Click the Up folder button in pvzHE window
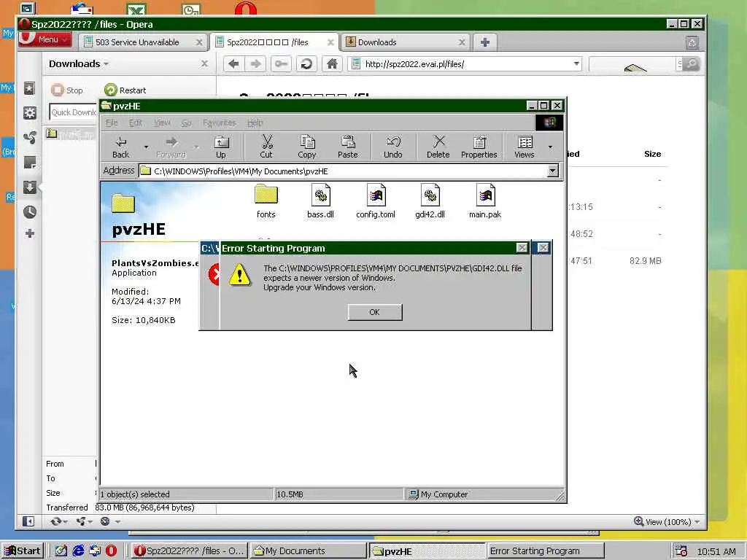747x560 pixels. point(221,147)
